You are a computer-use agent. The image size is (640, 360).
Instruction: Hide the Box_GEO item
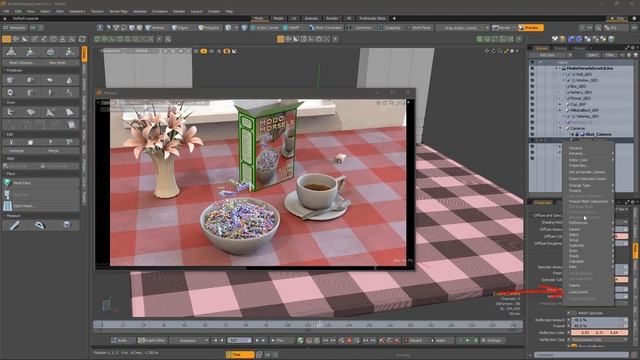click(x=532, y=87)
